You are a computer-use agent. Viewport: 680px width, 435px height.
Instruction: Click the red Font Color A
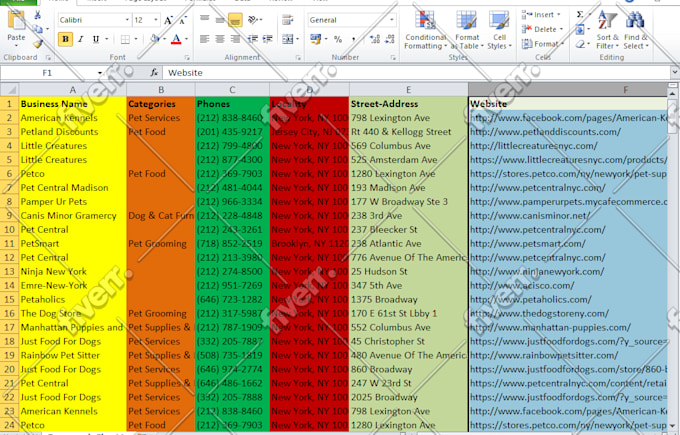pos(176,39)
